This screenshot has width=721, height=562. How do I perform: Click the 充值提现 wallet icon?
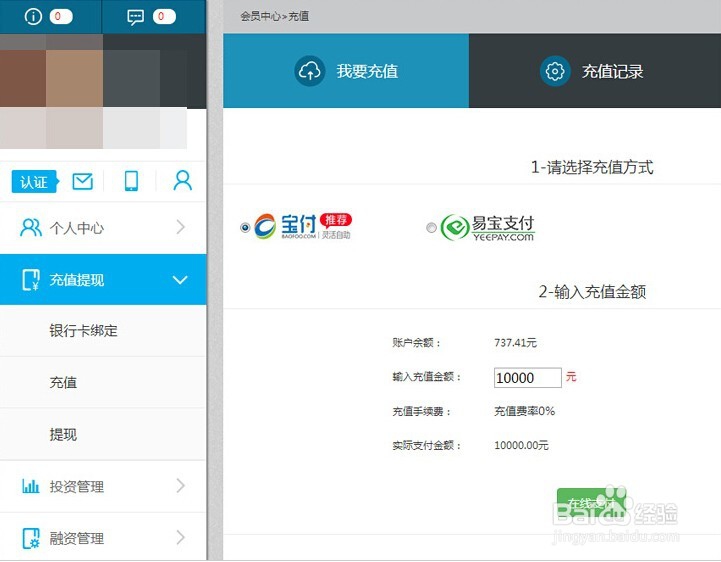[x=31, y=280]
